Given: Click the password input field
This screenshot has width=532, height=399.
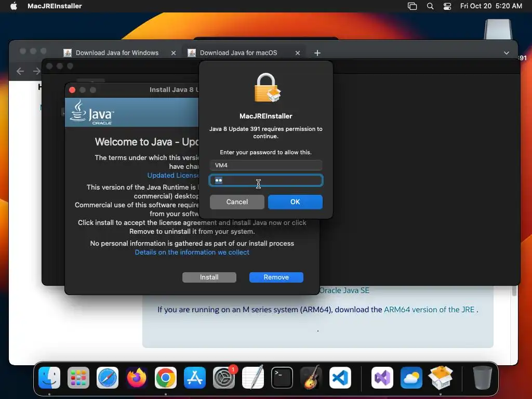Looking at the screenshot, I should click(266, 180).
